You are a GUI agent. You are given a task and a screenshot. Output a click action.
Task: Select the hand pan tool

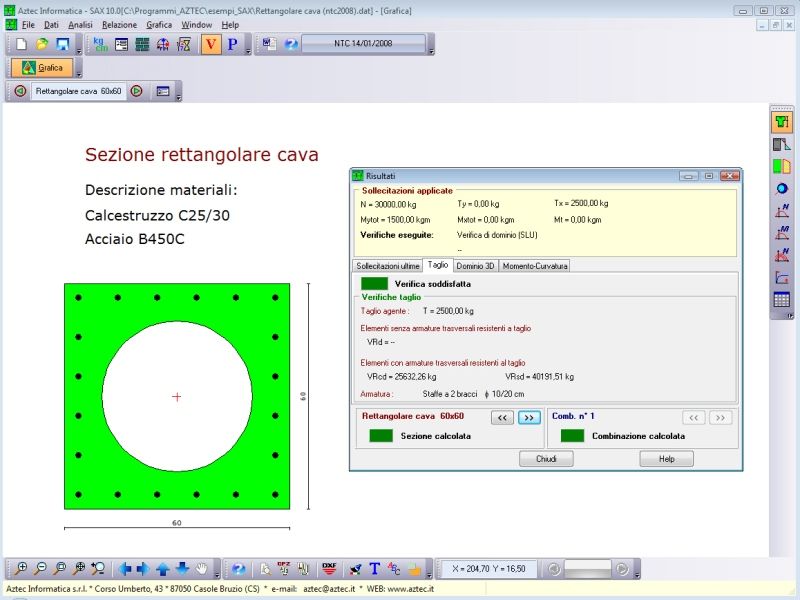(202, 568)
